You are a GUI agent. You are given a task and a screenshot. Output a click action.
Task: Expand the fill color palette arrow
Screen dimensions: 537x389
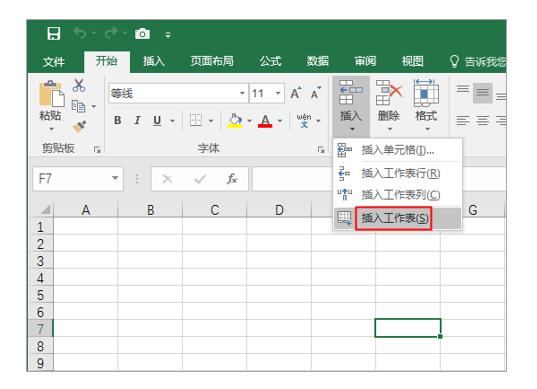click(249, 121)
